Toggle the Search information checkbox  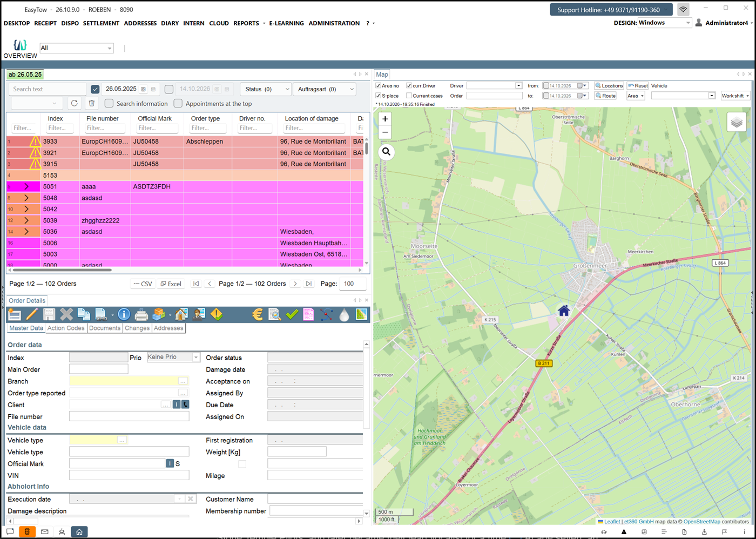tap(109, 103)
